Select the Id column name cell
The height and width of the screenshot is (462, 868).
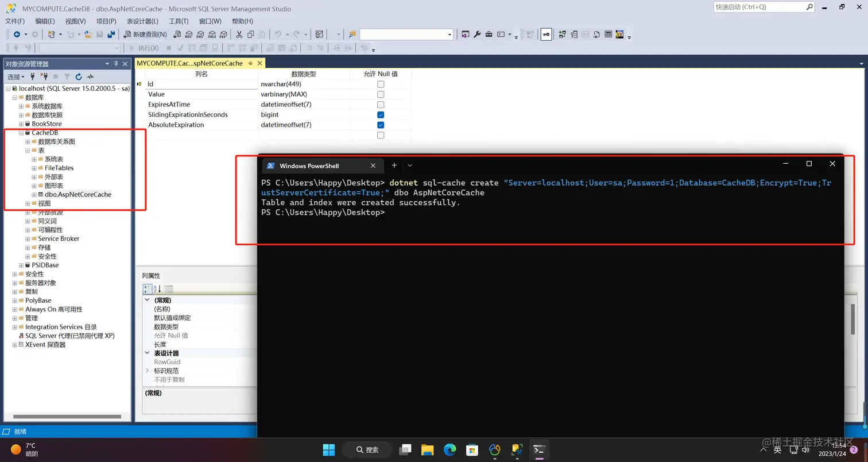201,84
